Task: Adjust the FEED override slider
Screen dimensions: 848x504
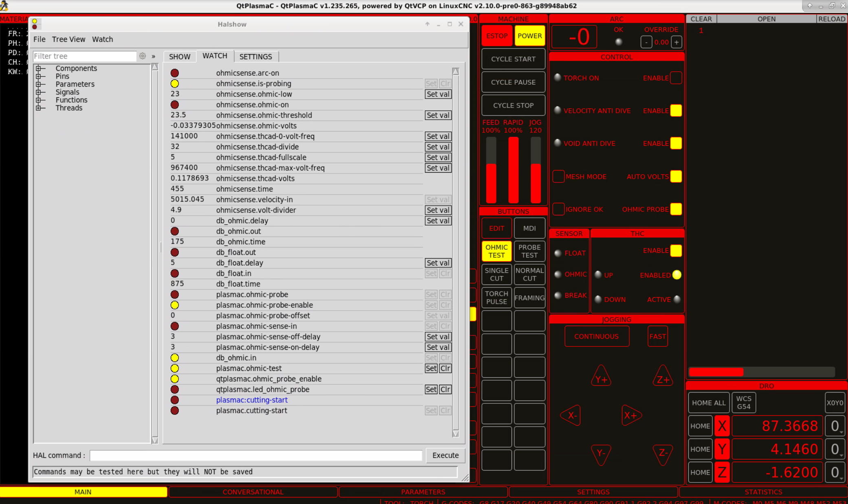Action: click(x=491, y=170)
